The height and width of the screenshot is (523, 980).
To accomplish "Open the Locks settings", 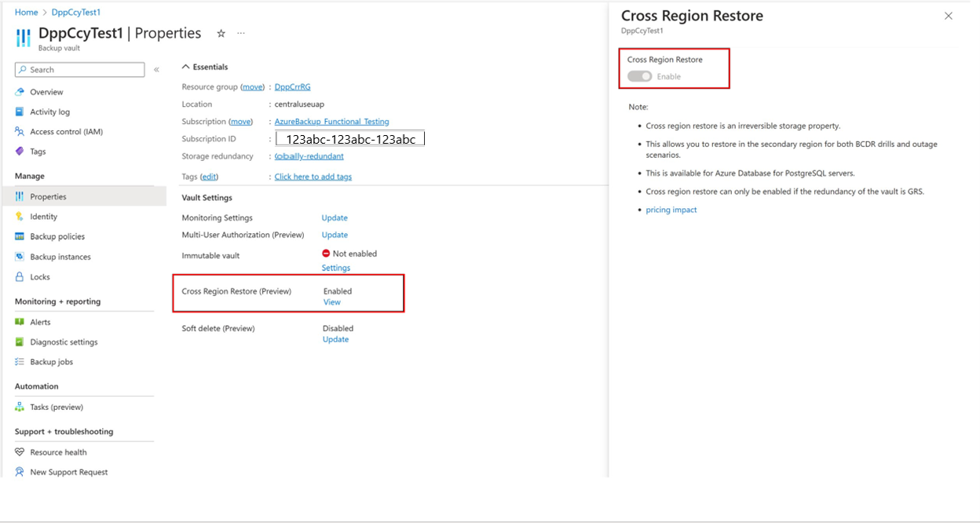I will click(38, 276).
